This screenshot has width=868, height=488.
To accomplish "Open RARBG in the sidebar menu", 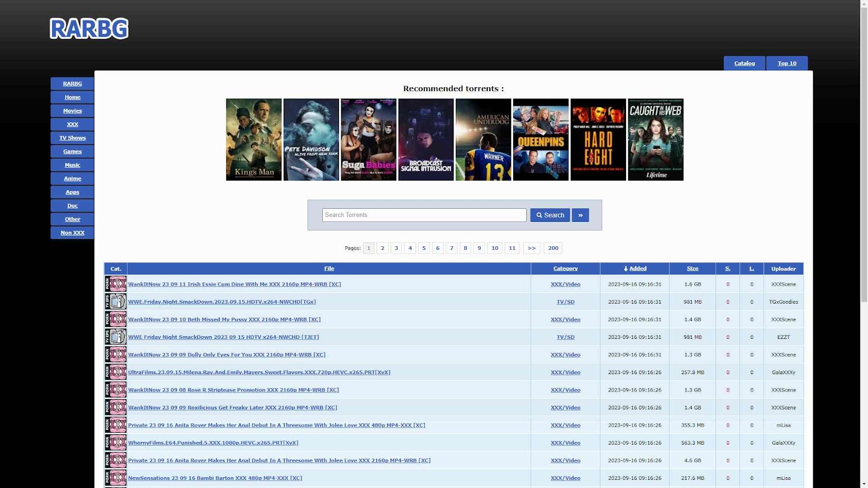I will (72, 84).
